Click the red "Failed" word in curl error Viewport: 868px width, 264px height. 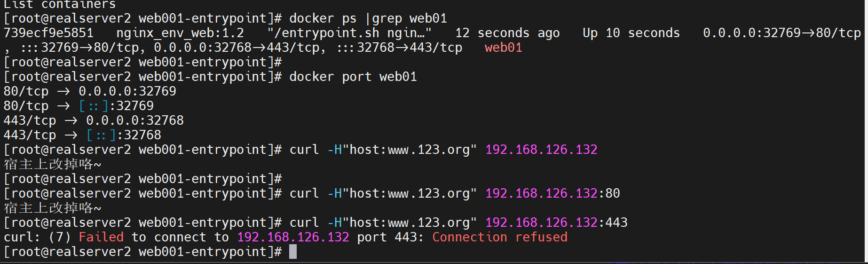pyautogui.click(x=101, y=237)
